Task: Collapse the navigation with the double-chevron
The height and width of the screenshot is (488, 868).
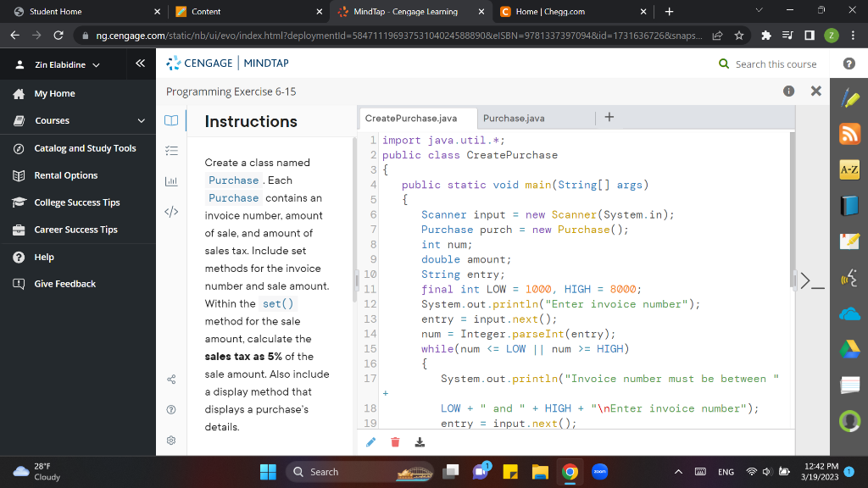Action: [x=141, y=62]
